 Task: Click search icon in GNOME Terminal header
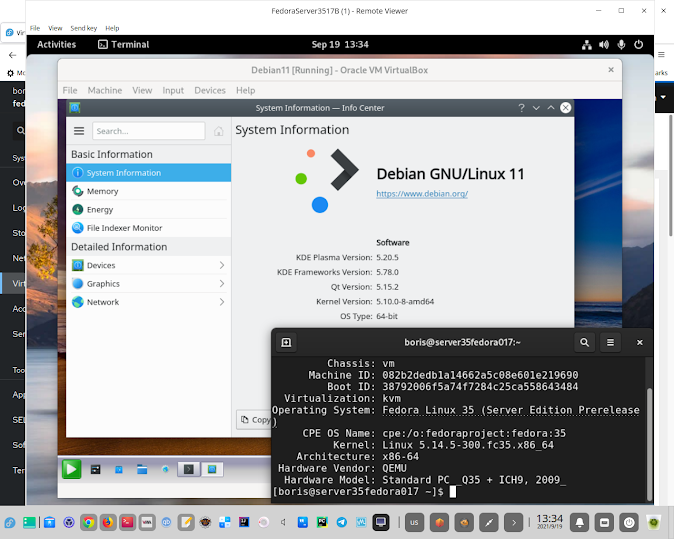point(584,343)
